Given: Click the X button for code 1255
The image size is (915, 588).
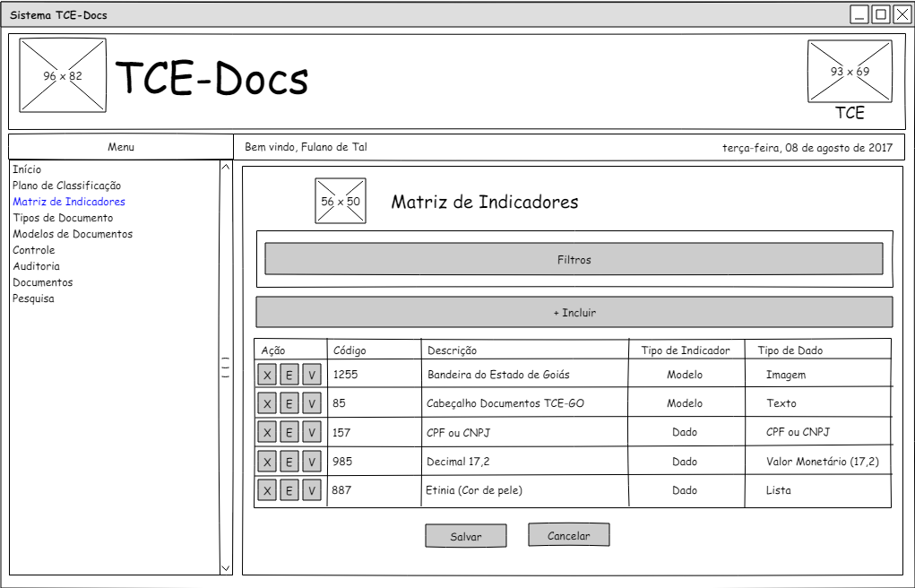Looking at the screenshot, I should (267, 375).
